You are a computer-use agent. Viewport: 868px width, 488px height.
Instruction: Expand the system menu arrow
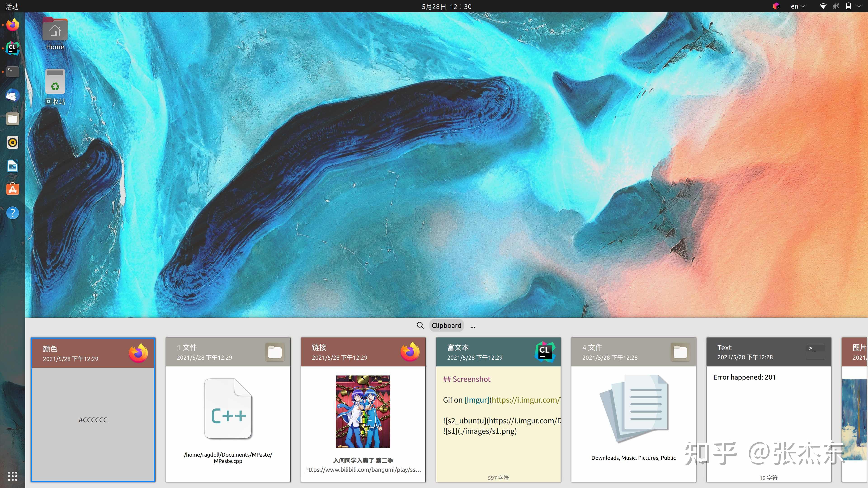point(859,6)
